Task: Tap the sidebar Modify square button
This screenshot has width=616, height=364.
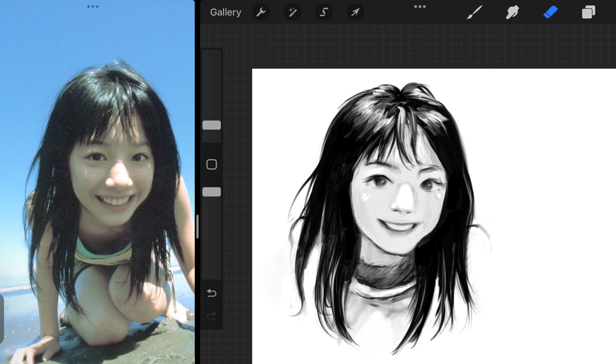Action: [x=211, y=163]
